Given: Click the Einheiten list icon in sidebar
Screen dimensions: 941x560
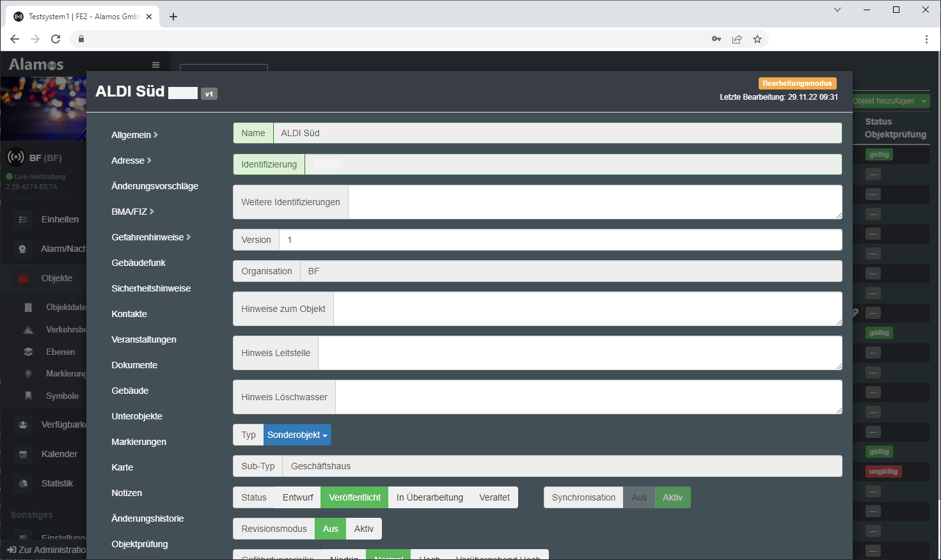Looking at the screenshot, I should 23,219.
